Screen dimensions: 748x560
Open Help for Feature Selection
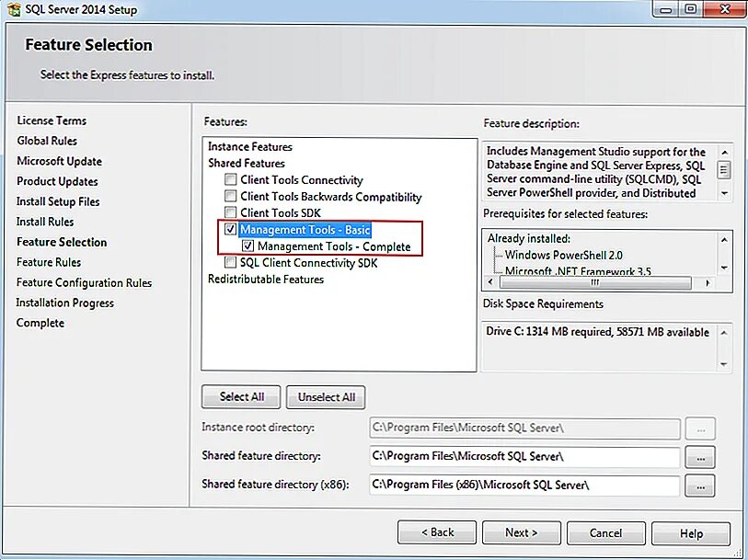pyautogui.click(x=691, y=533)
